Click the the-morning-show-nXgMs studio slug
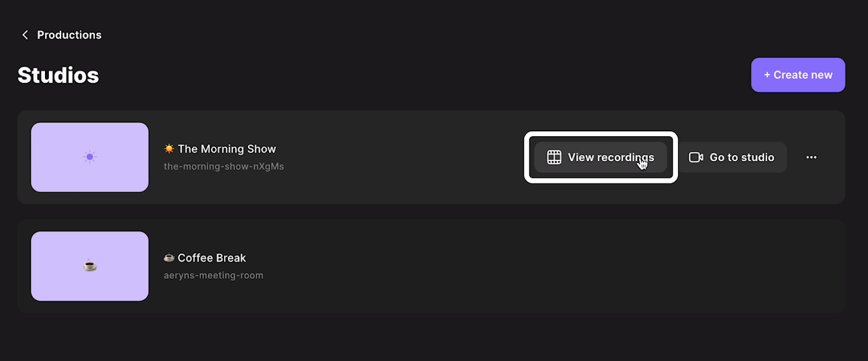This screenshot has height=361, width=868. 224,166
